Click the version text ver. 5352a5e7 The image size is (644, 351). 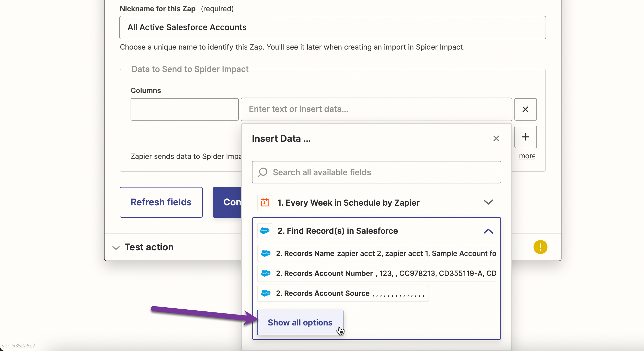pyautogui.click(x=19, y=346)
